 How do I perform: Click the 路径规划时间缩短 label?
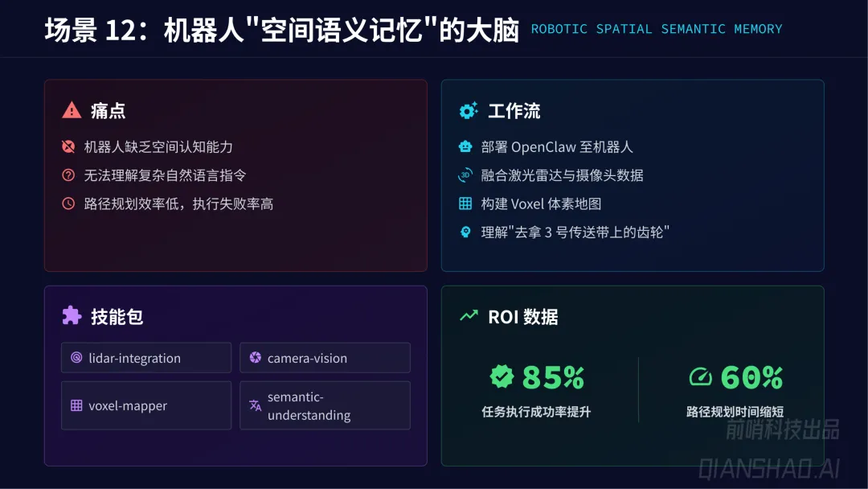(x=735, y=412)
